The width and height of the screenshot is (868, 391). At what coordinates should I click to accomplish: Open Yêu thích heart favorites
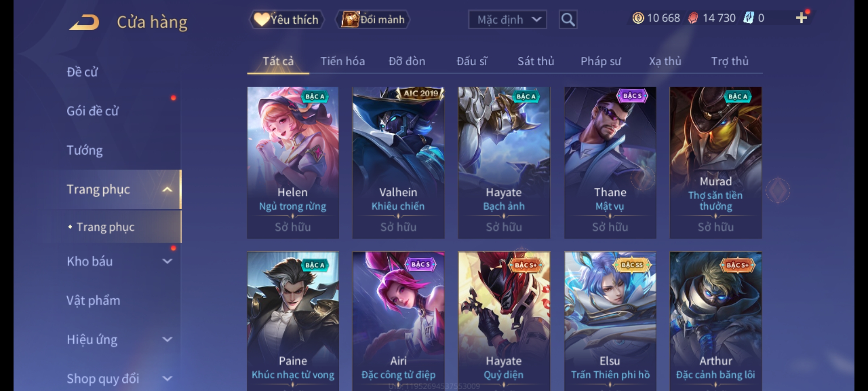pyautogui.click(x=286, y=20)
